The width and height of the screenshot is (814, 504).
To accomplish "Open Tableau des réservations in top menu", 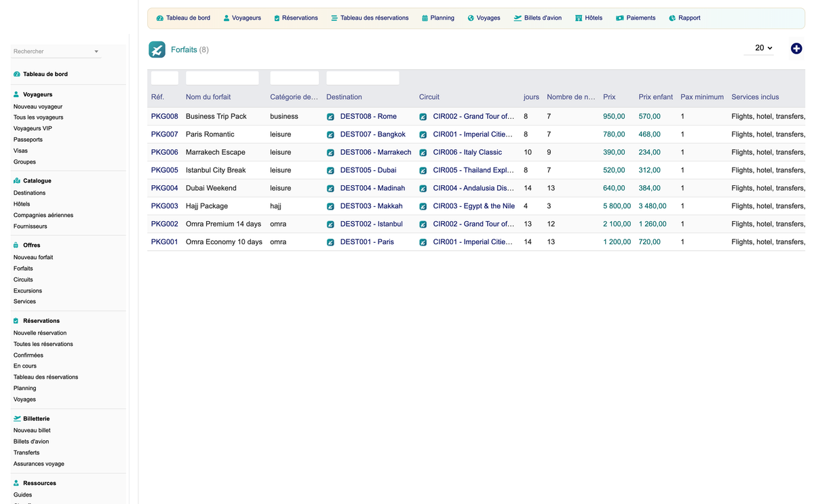I will pyautogui.click(x=370, y=18).
